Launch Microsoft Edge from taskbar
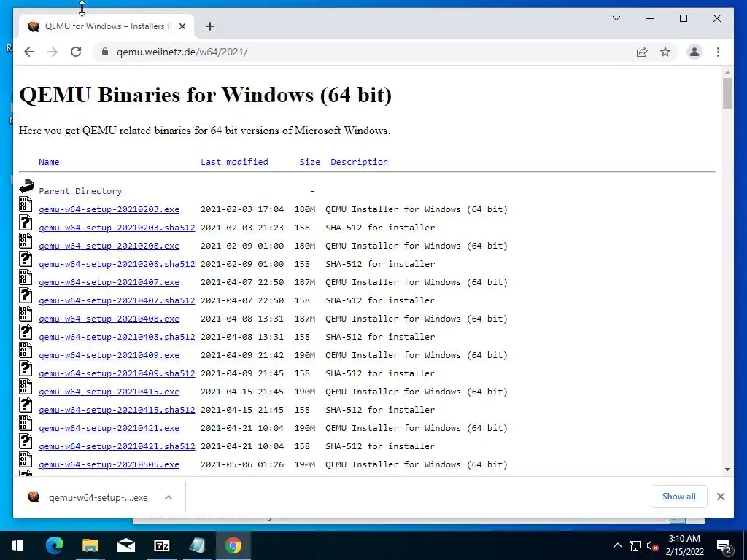 pyautogui.click(x=54, y=545)
